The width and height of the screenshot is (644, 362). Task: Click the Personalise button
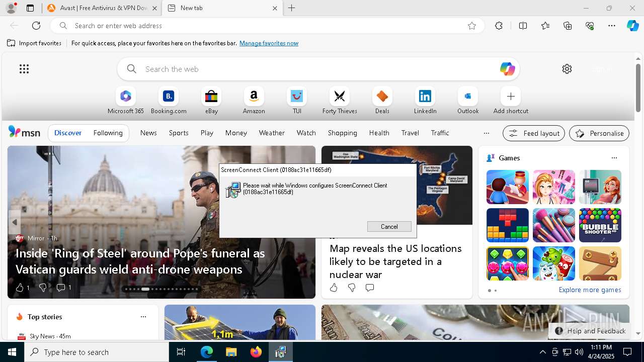coord(599,133)
